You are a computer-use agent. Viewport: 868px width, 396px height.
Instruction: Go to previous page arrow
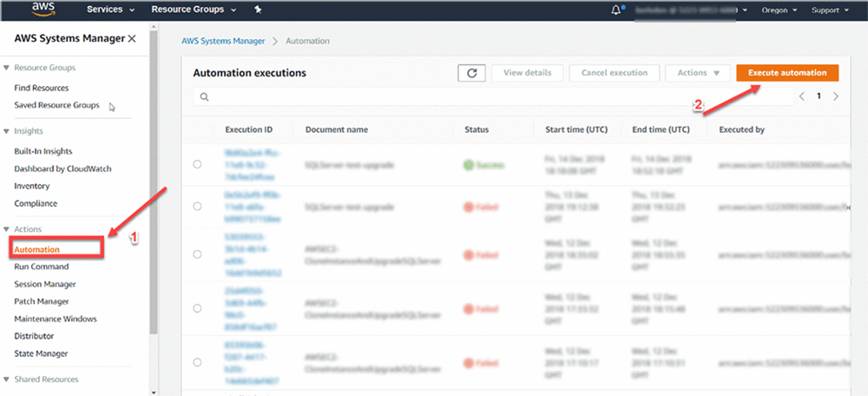point(801,96)
